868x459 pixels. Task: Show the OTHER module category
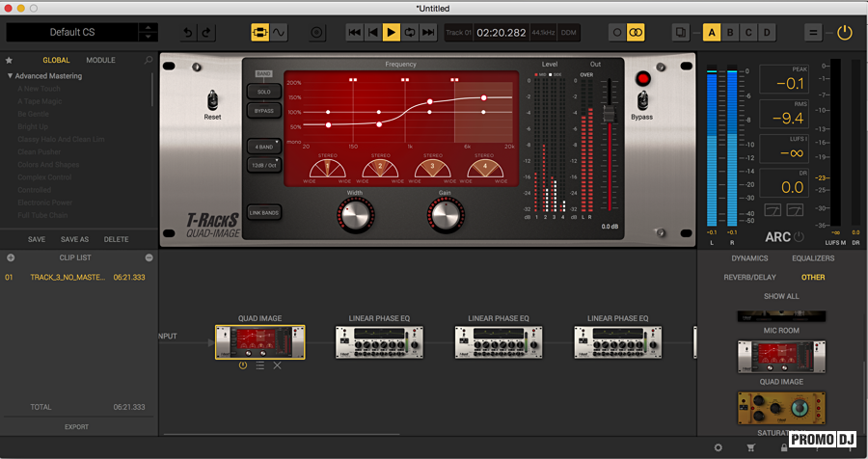click(x=813, y=277)
